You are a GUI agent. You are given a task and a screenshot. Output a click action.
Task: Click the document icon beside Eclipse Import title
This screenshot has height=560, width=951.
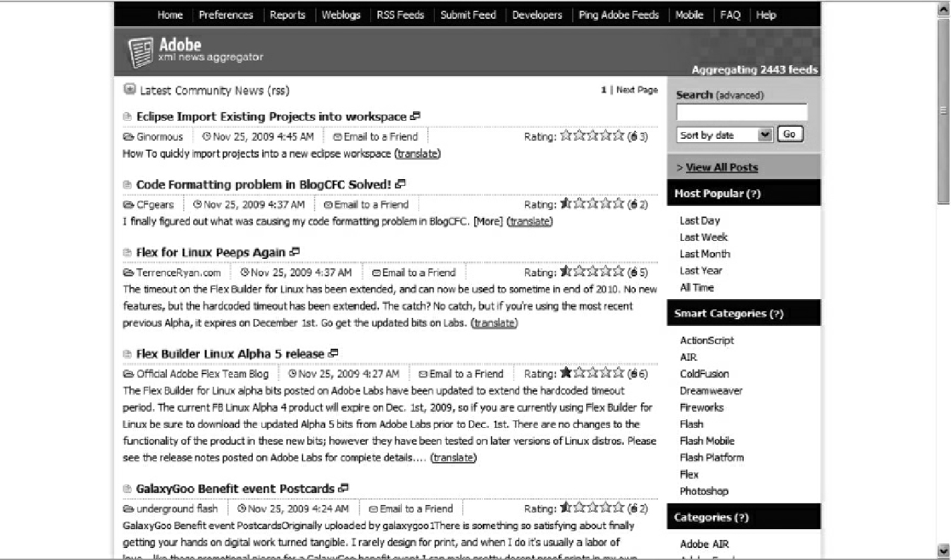point(127,117)
